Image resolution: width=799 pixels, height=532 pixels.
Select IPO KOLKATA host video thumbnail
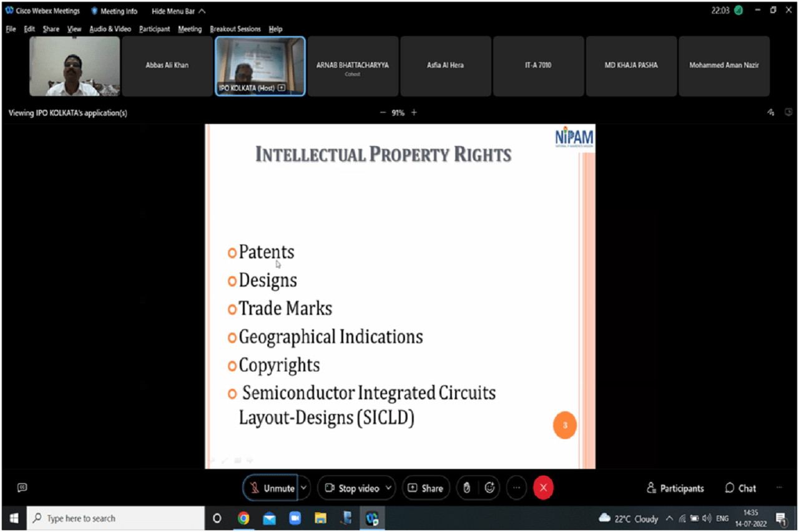(x=260, y=65)
